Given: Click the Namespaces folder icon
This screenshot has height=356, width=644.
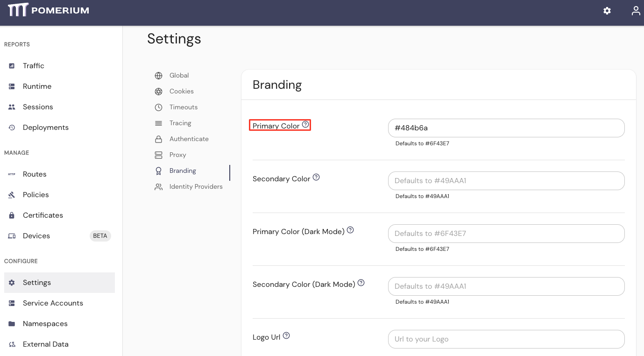Looking at the screenshot, I should pos(11,323).
